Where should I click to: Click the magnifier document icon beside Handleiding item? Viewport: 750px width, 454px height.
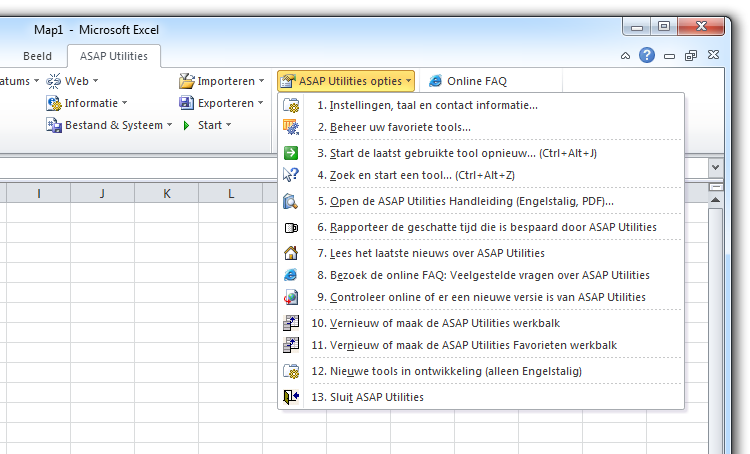291,201
